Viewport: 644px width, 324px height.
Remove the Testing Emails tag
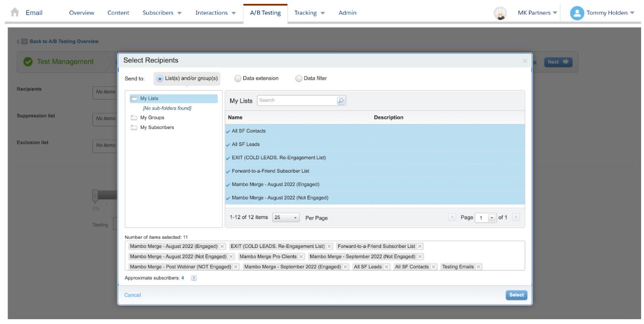478,267
